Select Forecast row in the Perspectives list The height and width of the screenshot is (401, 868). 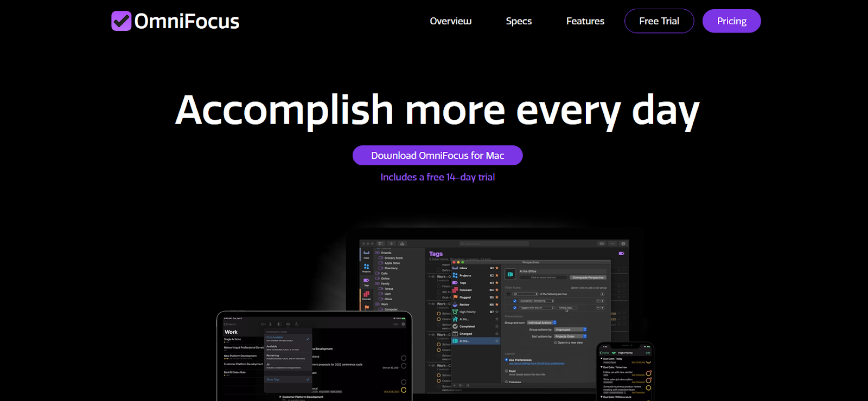point(475,290)
